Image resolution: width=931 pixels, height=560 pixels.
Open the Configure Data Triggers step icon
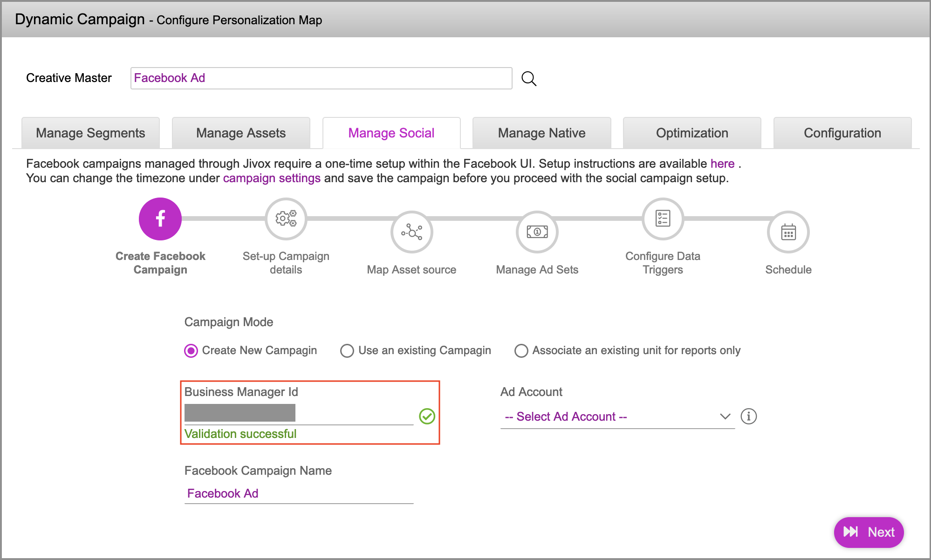coord(663,219)
